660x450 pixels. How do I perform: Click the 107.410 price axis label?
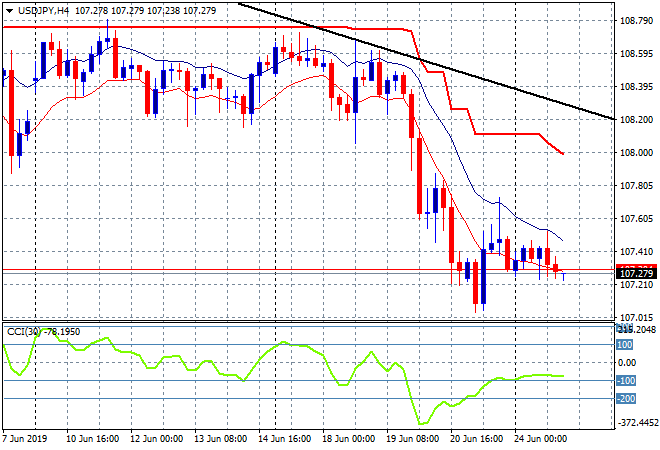pyautogui.click(x=636, y=252)
